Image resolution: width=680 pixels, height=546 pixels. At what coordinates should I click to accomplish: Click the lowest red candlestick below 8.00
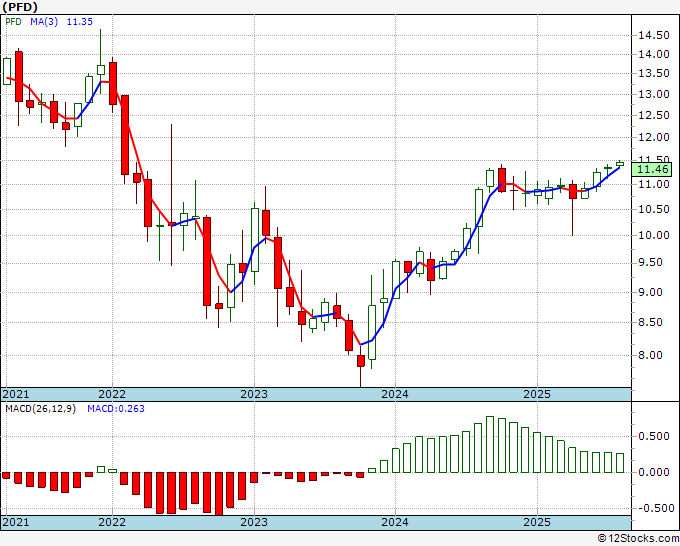(361, 366)
